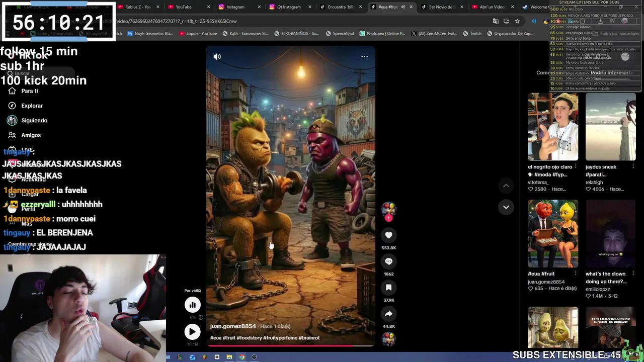Switch to the Ser Novio de TikTok tab
This screenshot has height=362, width=644.
point(442,7)
